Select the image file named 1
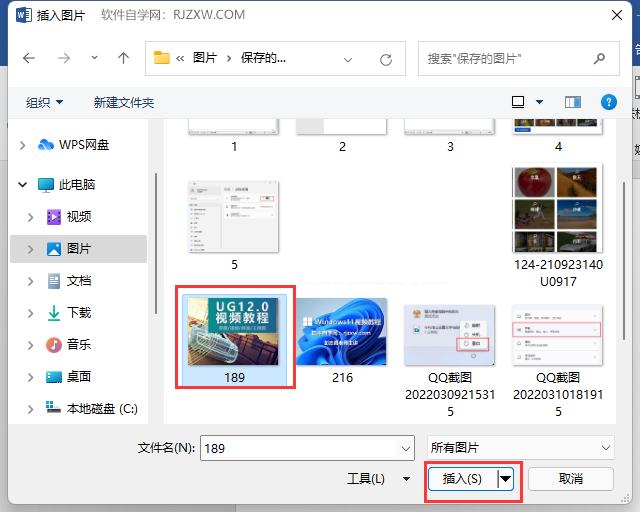This screenshot has height=512, width=640. 233,136
